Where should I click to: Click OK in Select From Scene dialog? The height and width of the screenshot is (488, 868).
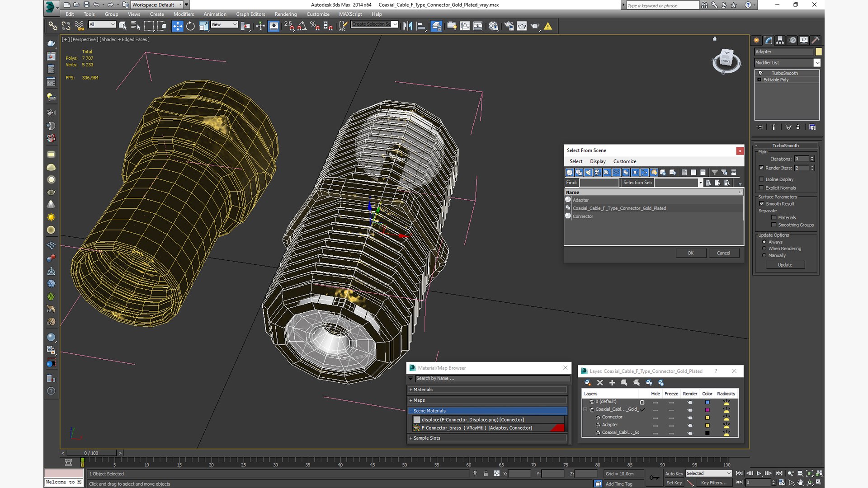690,253
